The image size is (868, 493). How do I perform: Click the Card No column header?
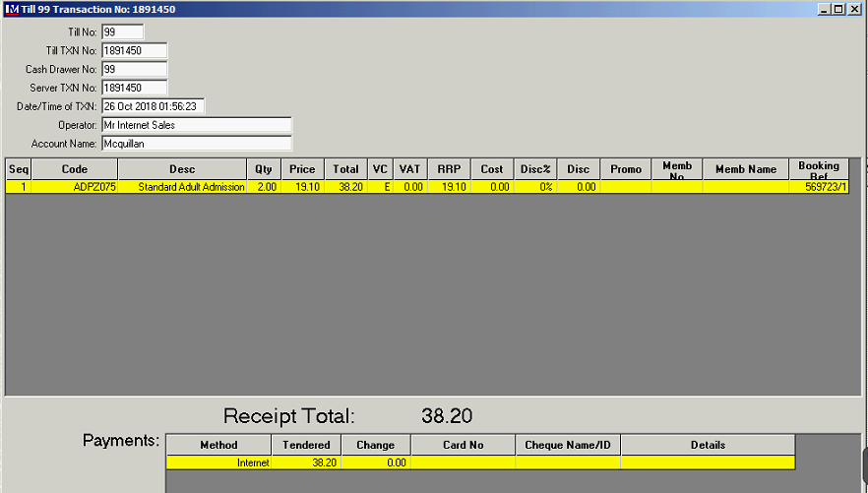click(463, 445)
